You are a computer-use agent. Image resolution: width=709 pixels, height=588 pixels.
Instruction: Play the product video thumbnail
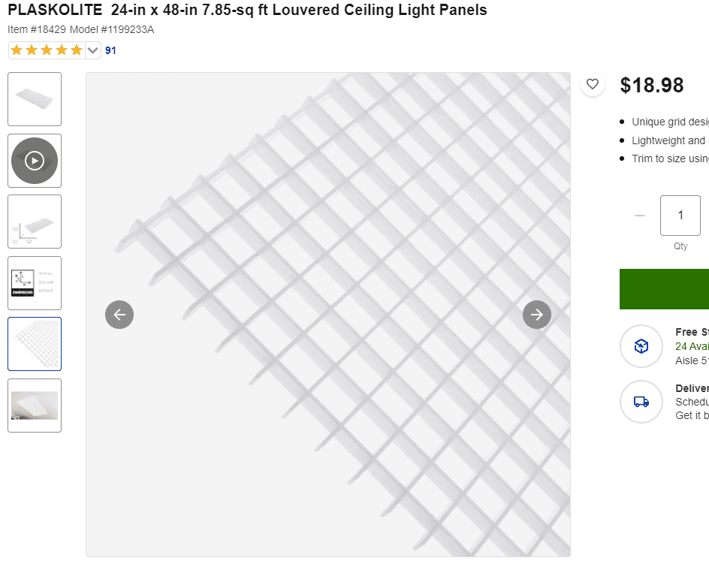[x=35, y=161]
